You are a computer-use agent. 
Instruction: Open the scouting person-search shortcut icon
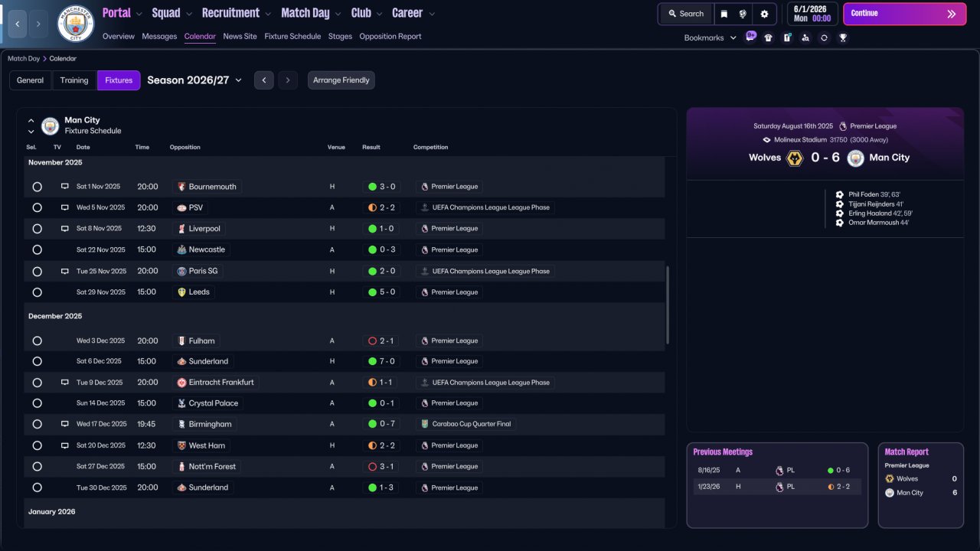(805, 37)
